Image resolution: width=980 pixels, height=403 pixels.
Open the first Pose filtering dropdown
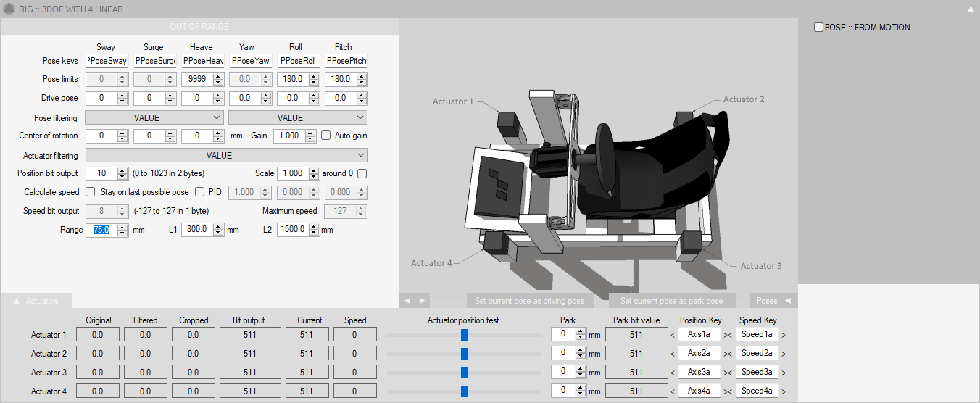[154, 117]
